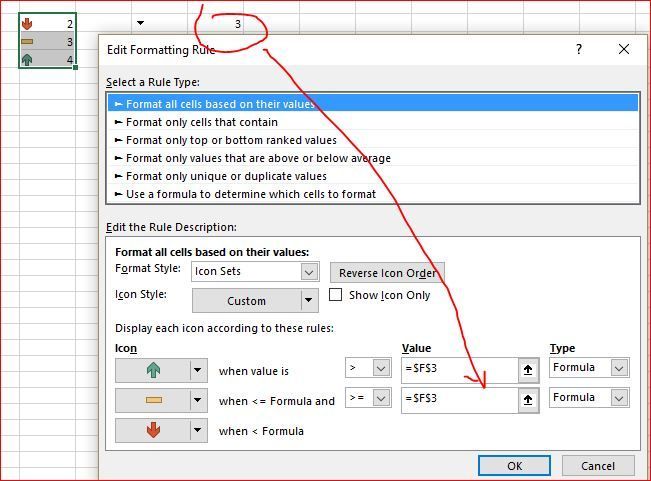651x481 pixels.
Task: Open the green up arrow icon picker
Action: coord(161,370)
